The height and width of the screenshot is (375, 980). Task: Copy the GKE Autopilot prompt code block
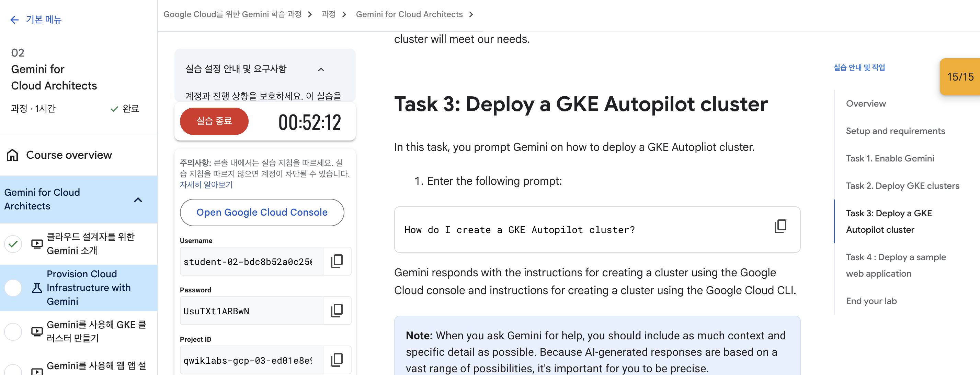(780, 227)
